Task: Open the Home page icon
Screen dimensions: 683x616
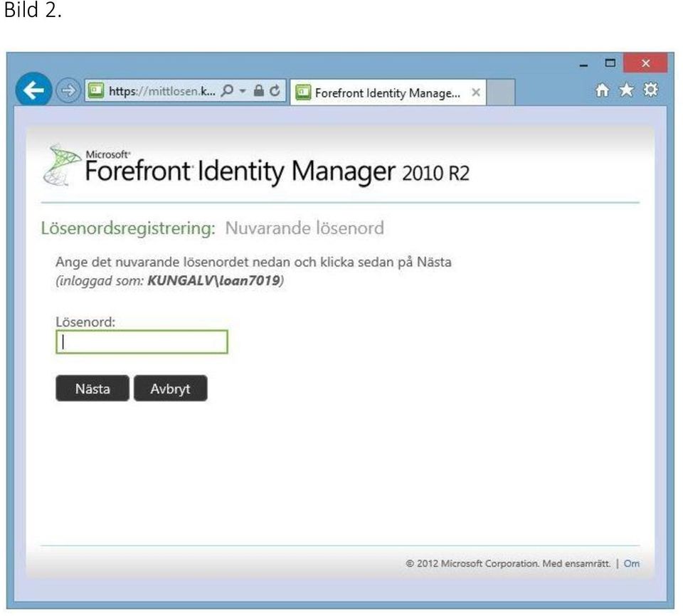Action: (x=603, y=90)
